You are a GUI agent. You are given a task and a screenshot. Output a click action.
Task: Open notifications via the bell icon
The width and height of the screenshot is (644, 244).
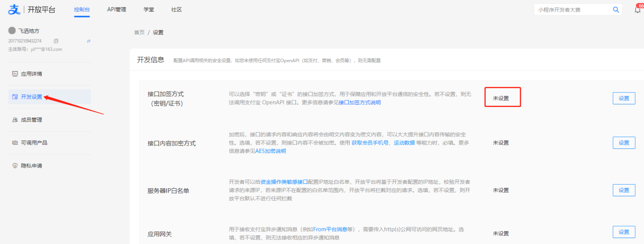tap(638, 10)
